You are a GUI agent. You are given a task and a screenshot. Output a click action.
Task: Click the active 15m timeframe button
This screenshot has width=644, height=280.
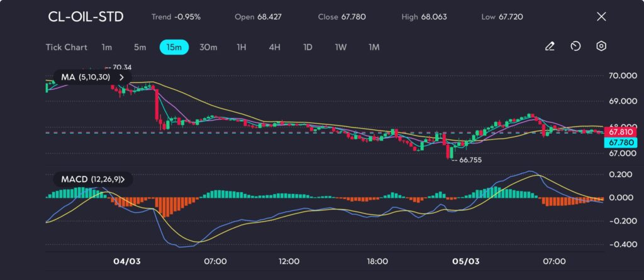click(x=174, y=47)
